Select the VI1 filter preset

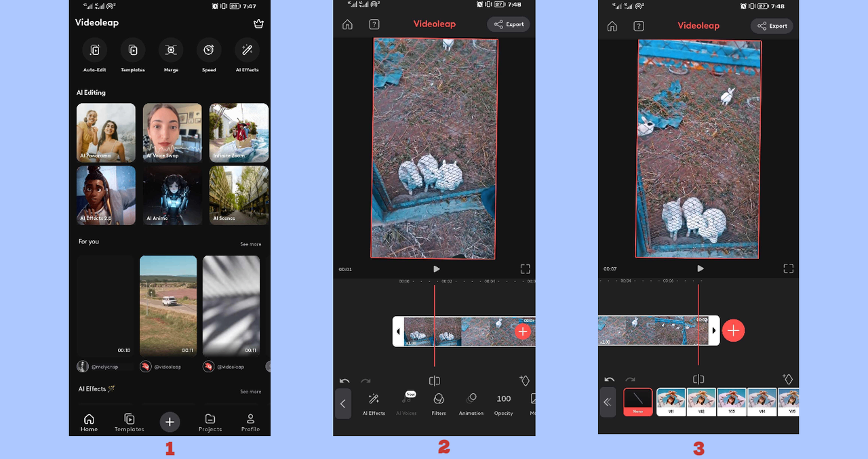671,402
